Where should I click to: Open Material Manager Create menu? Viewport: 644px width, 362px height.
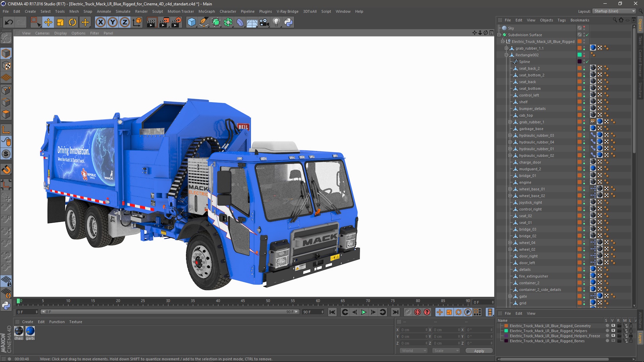[28, 322]
